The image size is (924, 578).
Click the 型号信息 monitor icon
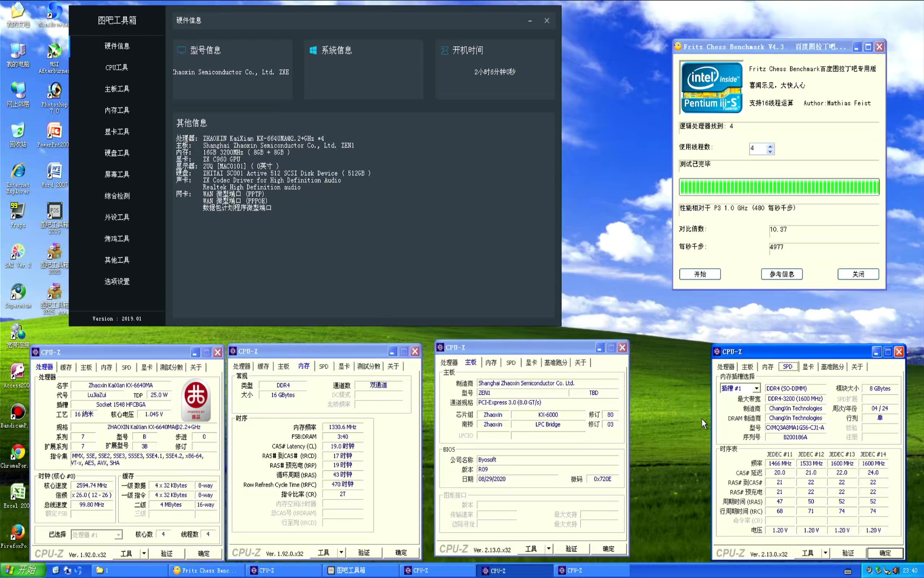(182, 50)
